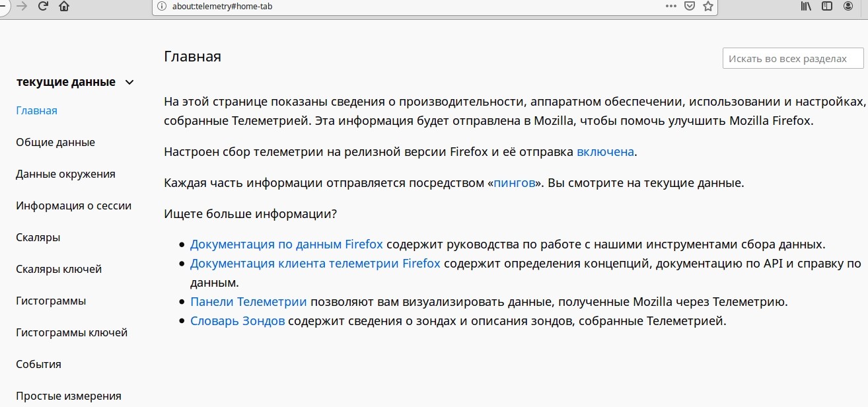Open the "Гистограммы" section

[x=51, y=301]
